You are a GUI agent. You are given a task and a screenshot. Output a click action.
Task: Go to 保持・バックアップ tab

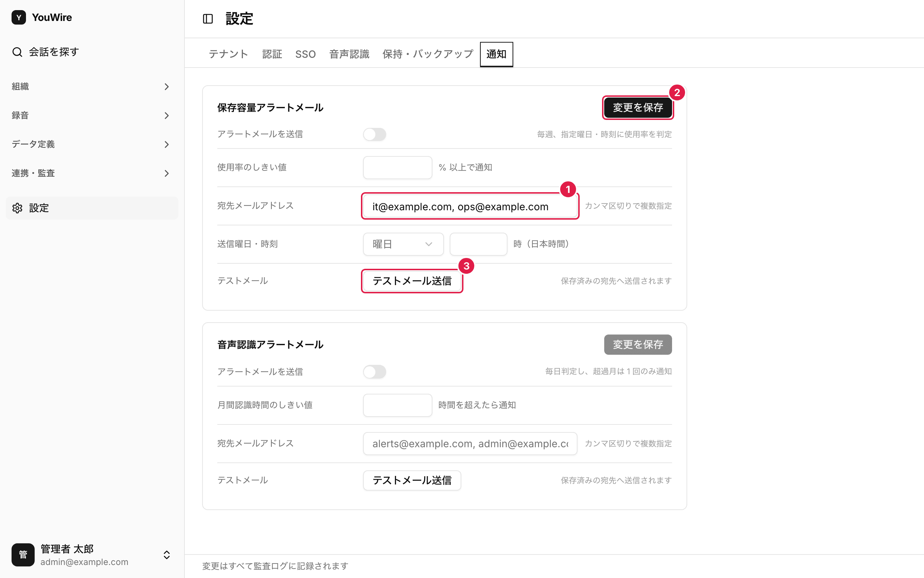pyautogui.click(x=428, y=54)
